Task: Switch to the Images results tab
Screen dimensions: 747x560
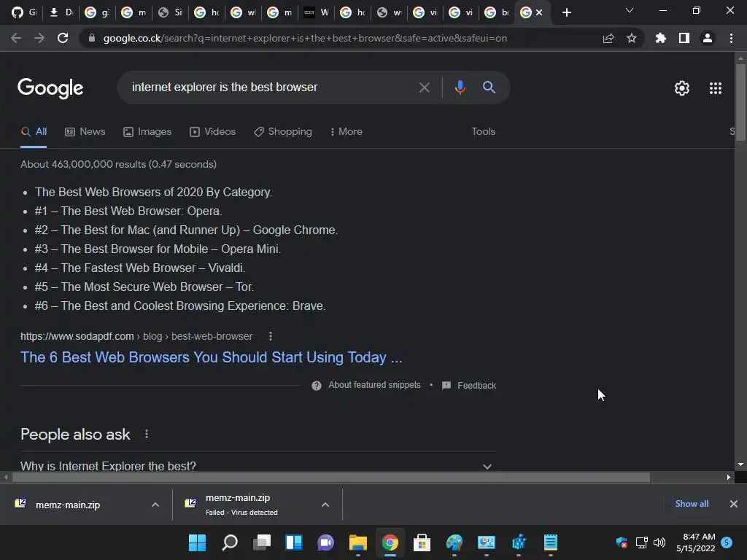Action: [x=147, y=132]
